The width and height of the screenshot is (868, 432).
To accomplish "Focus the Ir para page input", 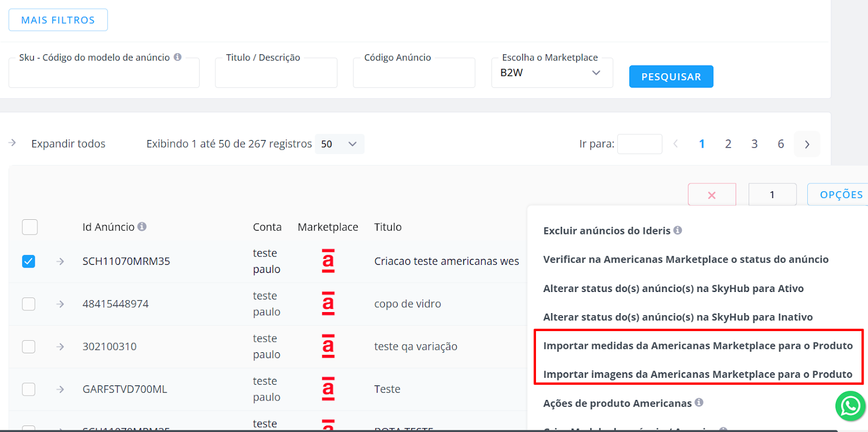I will 640,144.
